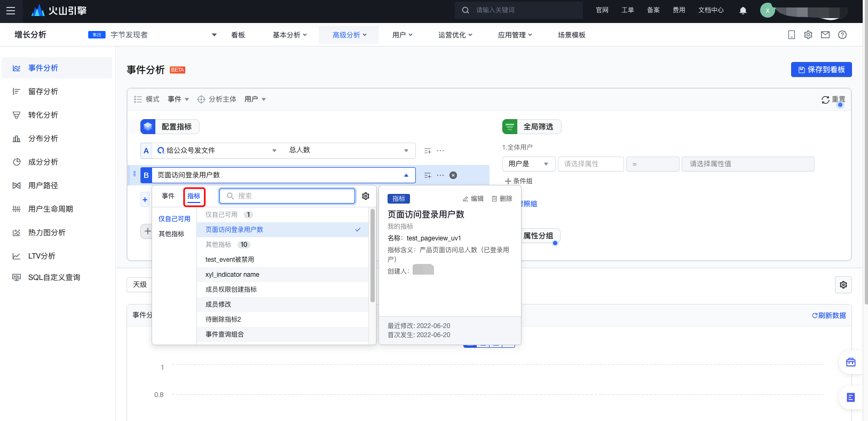The height and width of the screenshot is (421, 868).
Task: Click 保存到看板 button
Action: pos(822,69)
